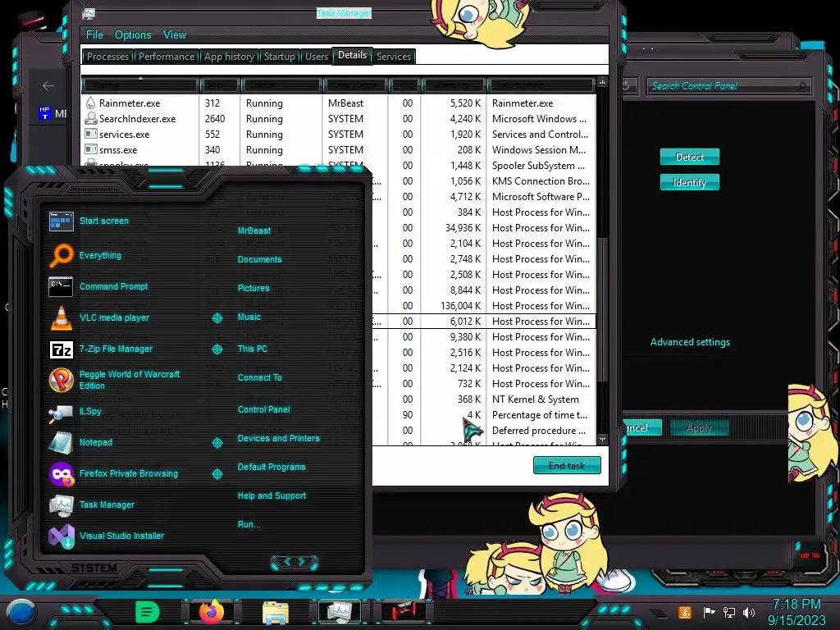This screenshot has height=630, width=840.
Task: Expand 7-Zip File Manager jump list arrow
Action: click(x=217, y=349)
